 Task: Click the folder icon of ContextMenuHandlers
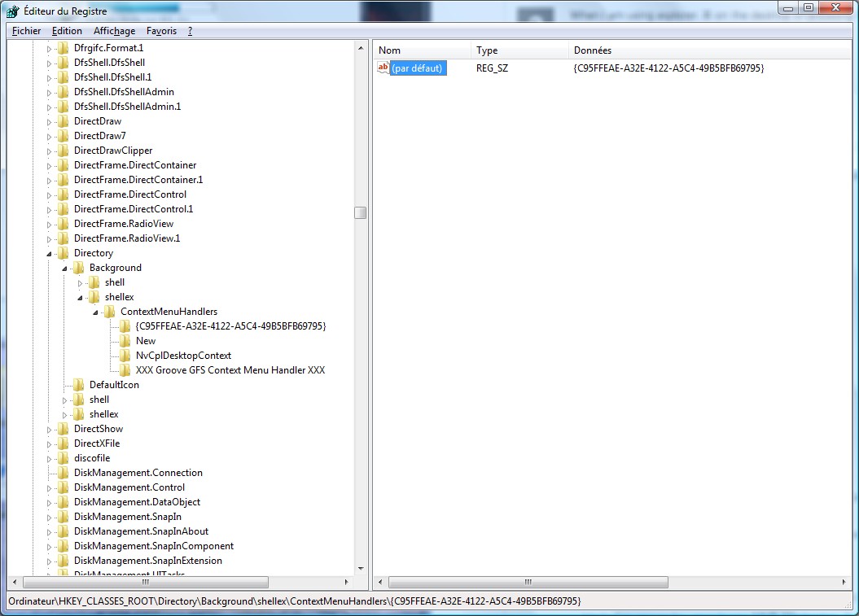pyautogui.click(x=110, y=312)
